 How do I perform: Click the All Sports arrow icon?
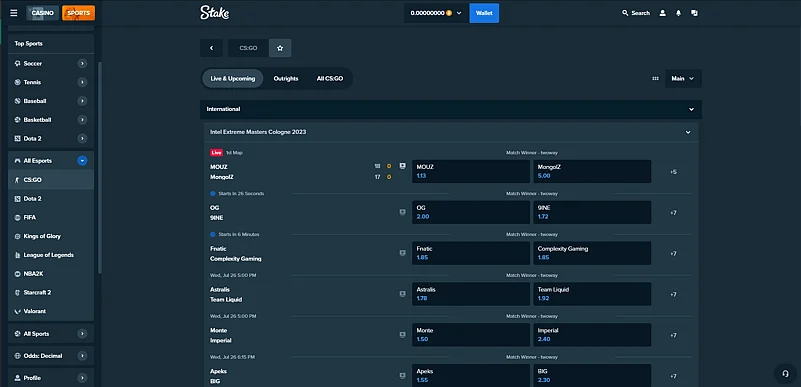tap(82, 334)
